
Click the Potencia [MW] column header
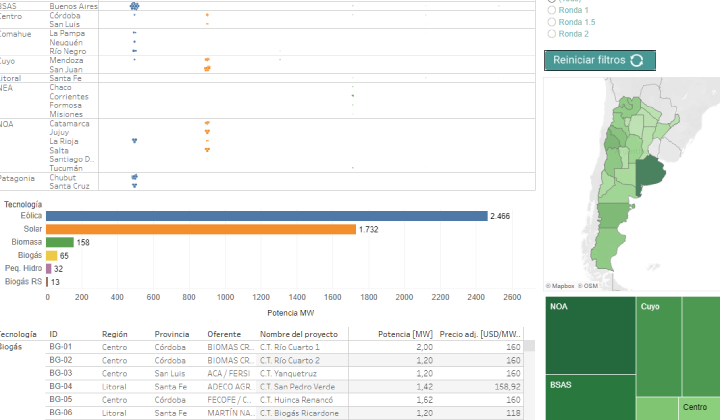pos(405,334)
